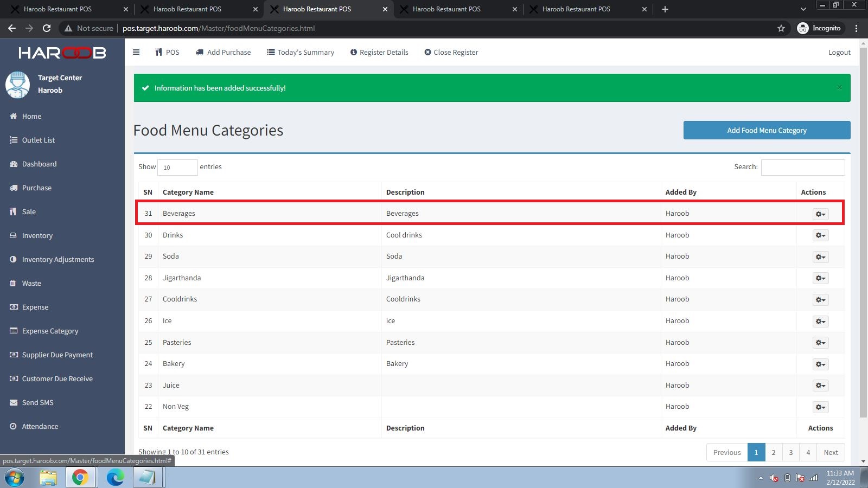Open actions gear for Pasteries row

[x=820, y=343]
